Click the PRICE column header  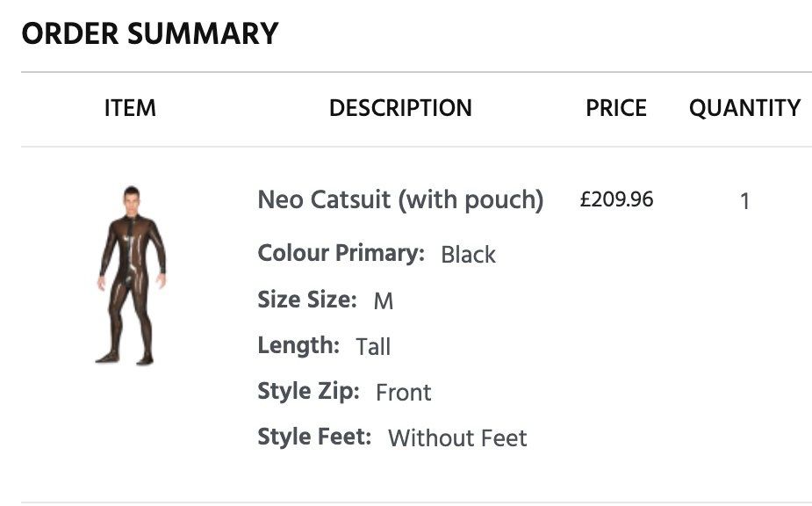(x=616, y=108)
